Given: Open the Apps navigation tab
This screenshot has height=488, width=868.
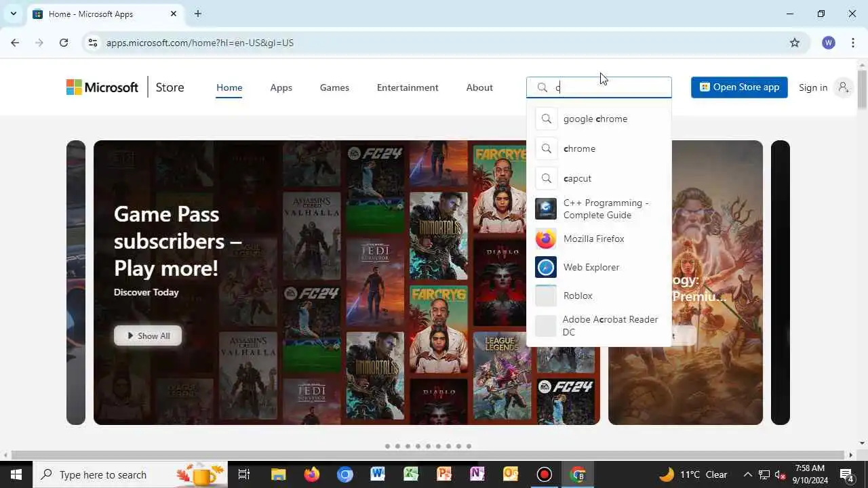Looking at the screenshot, I should 281,87.
